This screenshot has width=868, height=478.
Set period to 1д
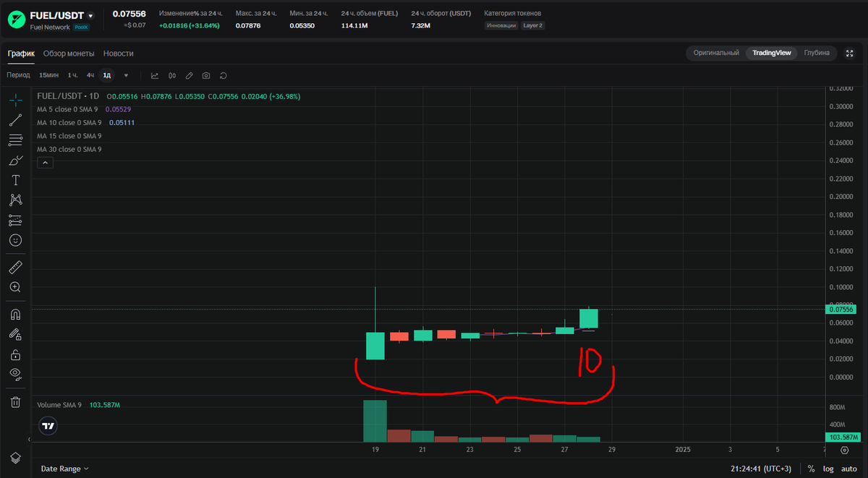coord(107,75)
